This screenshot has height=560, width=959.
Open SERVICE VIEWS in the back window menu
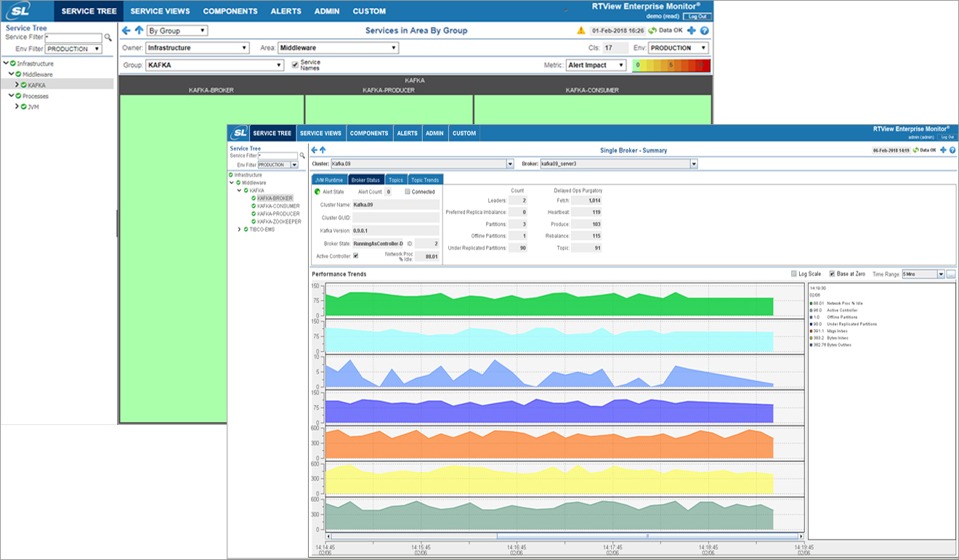pos(160,11)
